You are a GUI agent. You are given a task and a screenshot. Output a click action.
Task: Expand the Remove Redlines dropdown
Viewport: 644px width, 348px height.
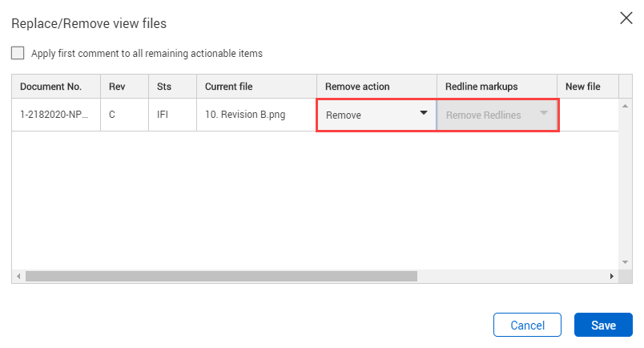point(497,115)
